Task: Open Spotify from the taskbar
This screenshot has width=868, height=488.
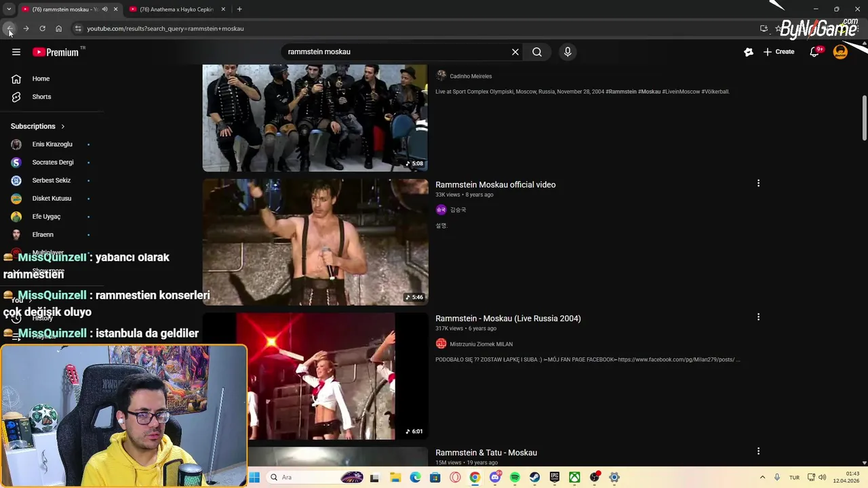Action: coord(515,477)
